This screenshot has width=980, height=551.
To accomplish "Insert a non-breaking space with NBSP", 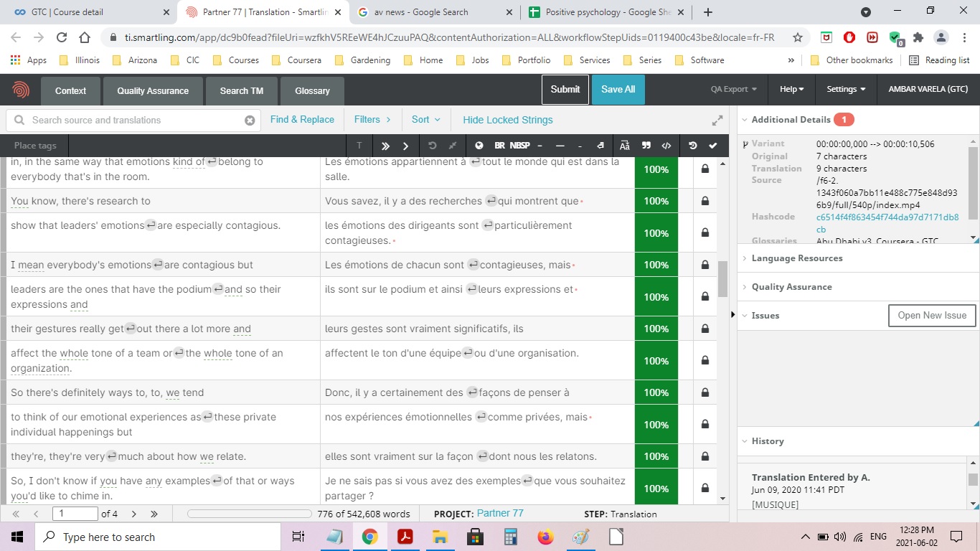I will [x=520, y=146].
